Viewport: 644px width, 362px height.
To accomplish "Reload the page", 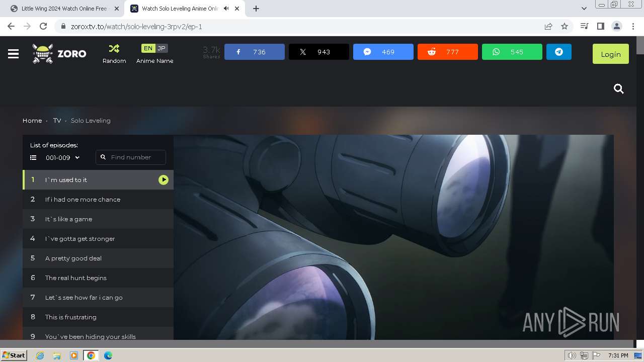I will tap(43, 26).
